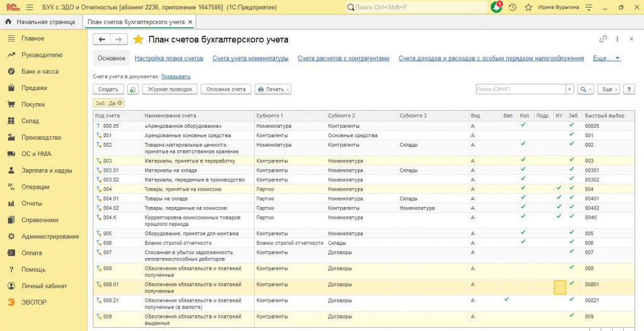Screen dimensions: 644x331
Task: Sort by Код счета column header
Action: pyautogui.click(x=118, y=116)
